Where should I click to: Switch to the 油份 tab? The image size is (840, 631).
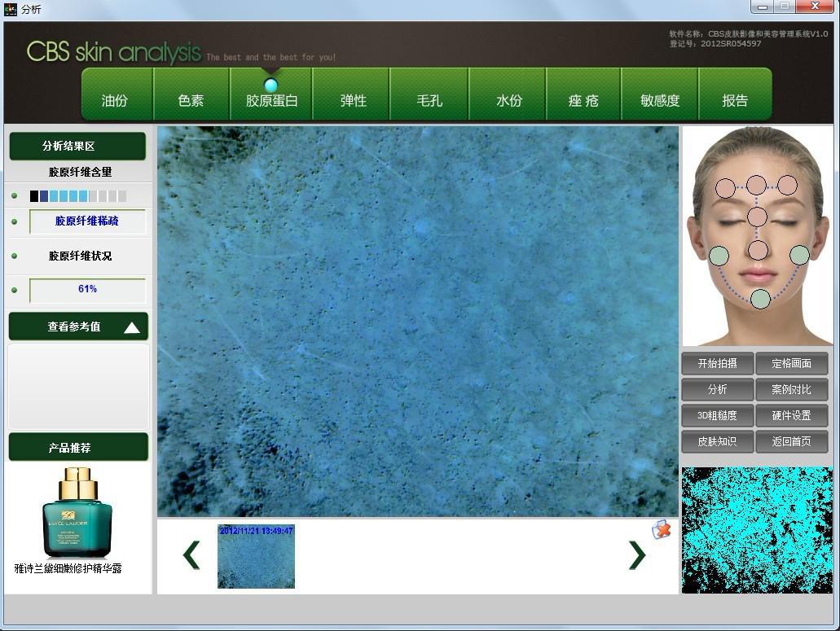point(115,100)
